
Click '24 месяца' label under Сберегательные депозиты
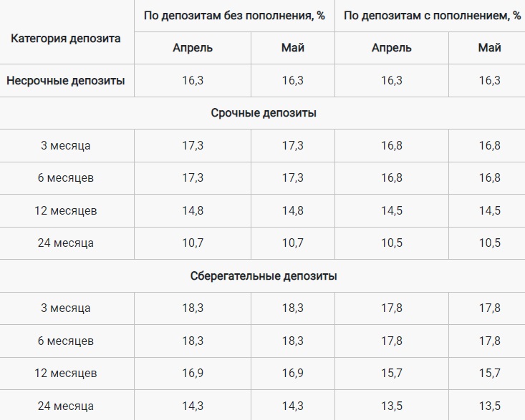(66, 406)
